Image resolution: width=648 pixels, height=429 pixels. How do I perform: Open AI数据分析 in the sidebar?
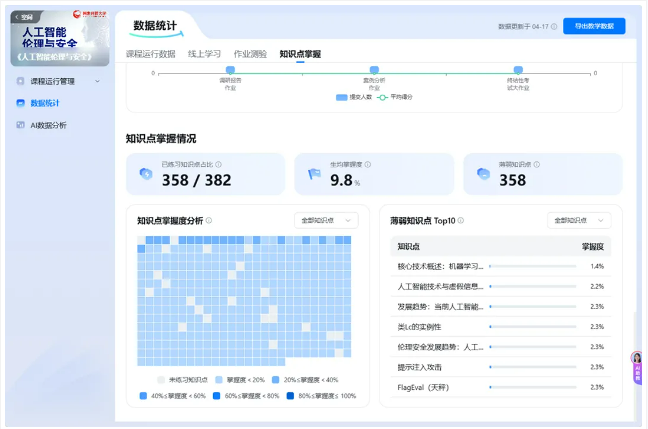coord(48,125)
